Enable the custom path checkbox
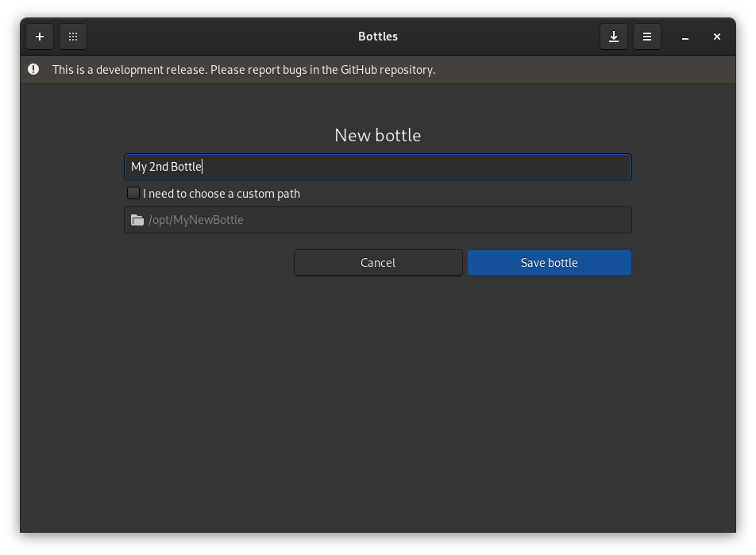This screenshot has height=555, width=756. [133, 194]
